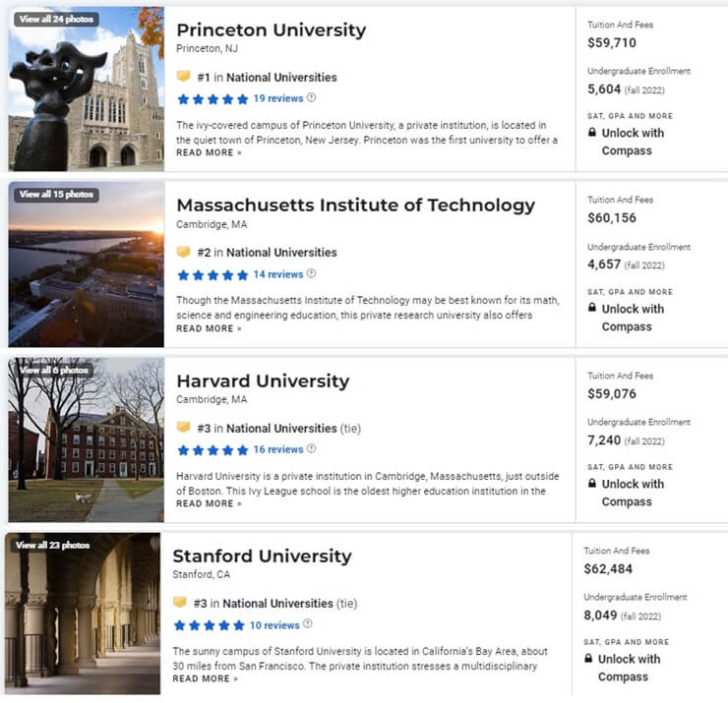Click the tuition value $60,156
This screenshot has width=728, height=703.
(x=612, y=217)
